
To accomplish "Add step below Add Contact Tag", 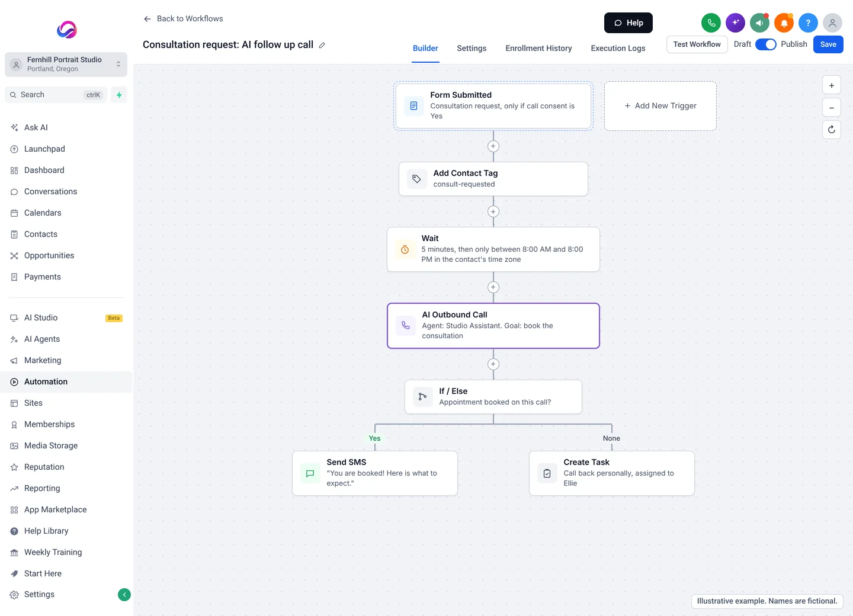I will click(x=493, y=211).
